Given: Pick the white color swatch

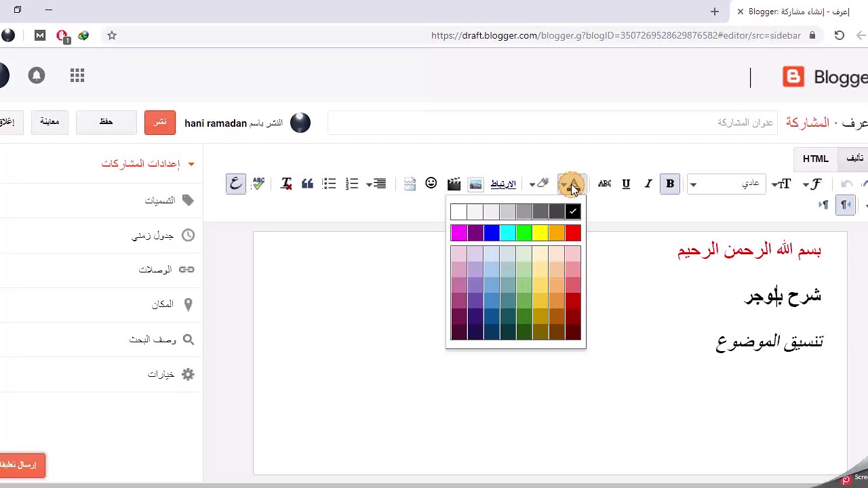Looking at the screenshot, I should click(458, 212).
